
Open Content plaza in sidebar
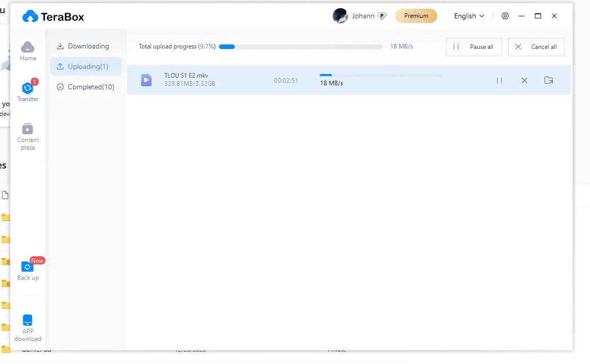(28, 137)
